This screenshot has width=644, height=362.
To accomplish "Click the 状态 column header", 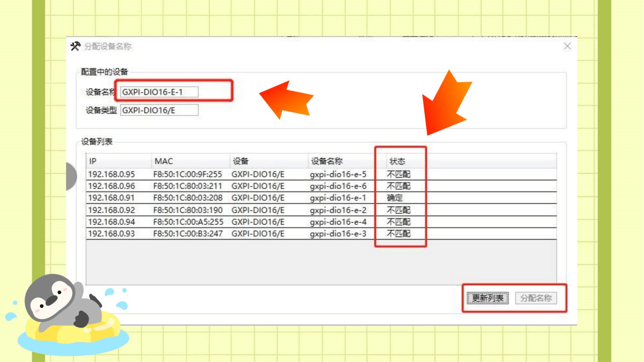I will click(398, 161).
